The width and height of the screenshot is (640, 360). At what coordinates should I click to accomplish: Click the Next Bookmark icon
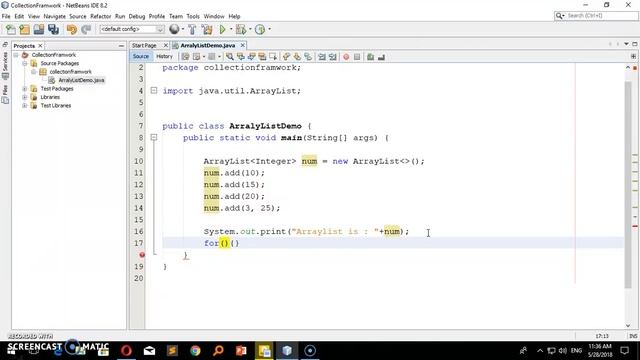[297, 57]
